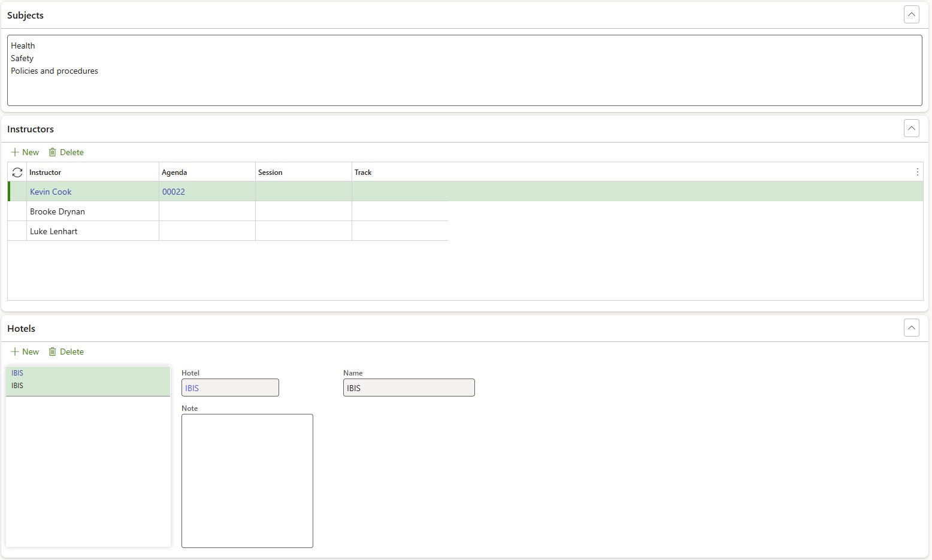This screenshot has height=560, width=932.
Task: Click the Agenda column header
Action: coord(174,172)
